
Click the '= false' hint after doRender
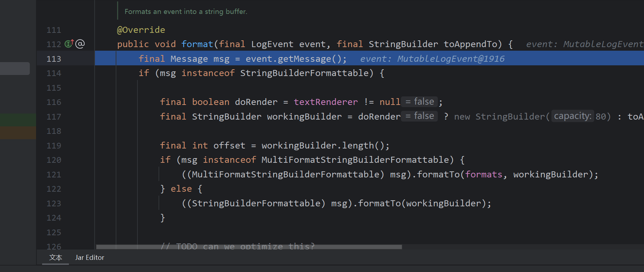(x=419, y=116)
